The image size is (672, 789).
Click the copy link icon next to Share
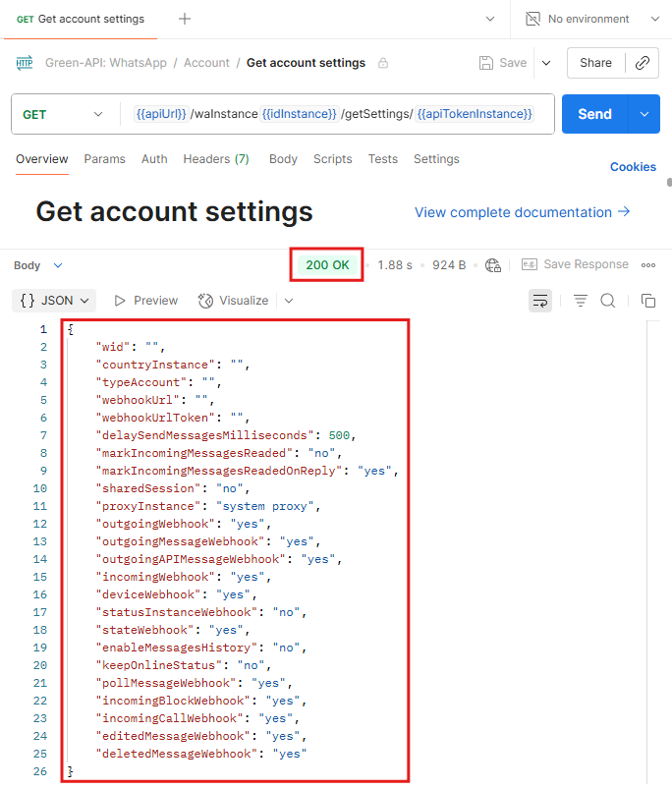642,63
